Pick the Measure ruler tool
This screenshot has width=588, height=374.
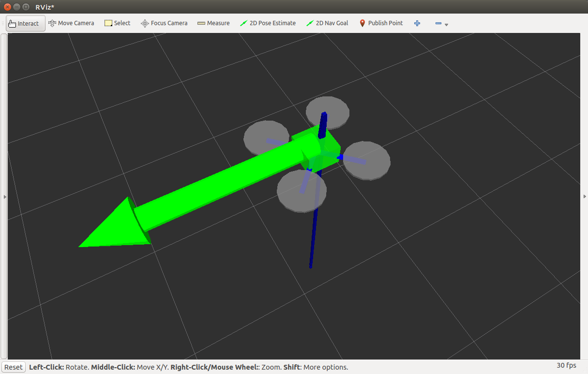pos(213,23)
